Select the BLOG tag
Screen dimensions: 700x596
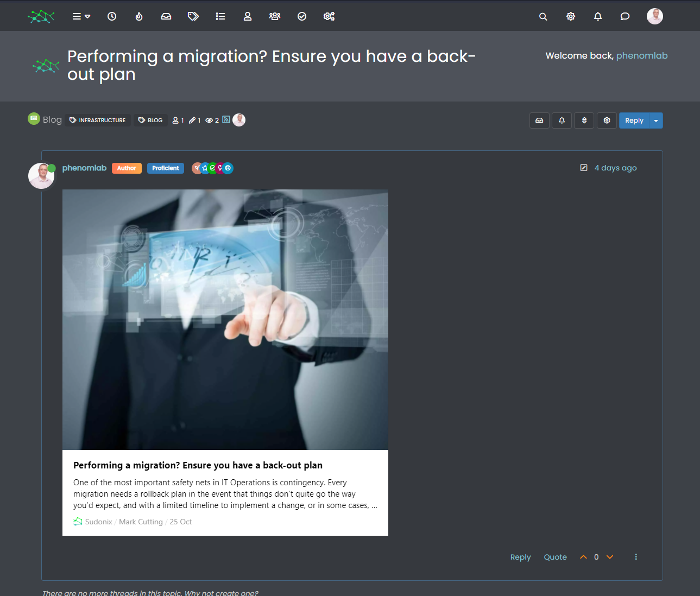(150, 120)
